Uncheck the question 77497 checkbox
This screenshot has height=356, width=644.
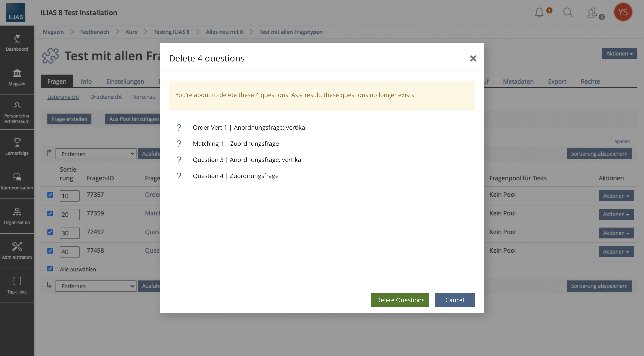[x=50, y=232]
